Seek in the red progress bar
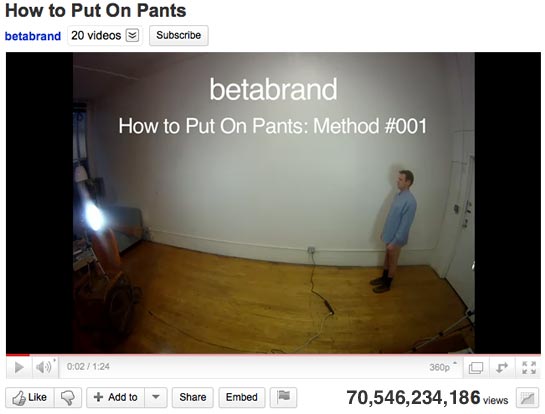The image size is (545, 414). pyautogui.click(x=273, y=355)
